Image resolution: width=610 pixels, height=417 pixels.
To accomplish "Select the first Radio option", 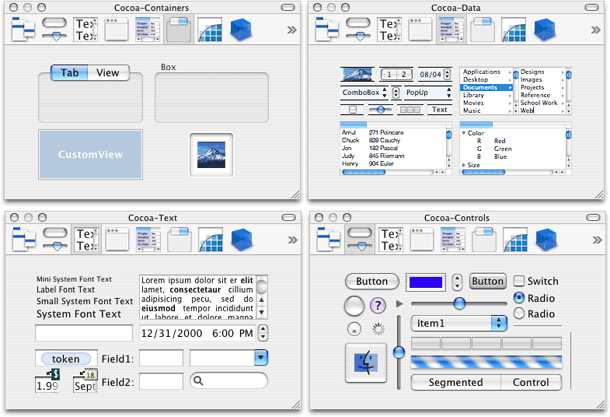I will pos(519,298).
